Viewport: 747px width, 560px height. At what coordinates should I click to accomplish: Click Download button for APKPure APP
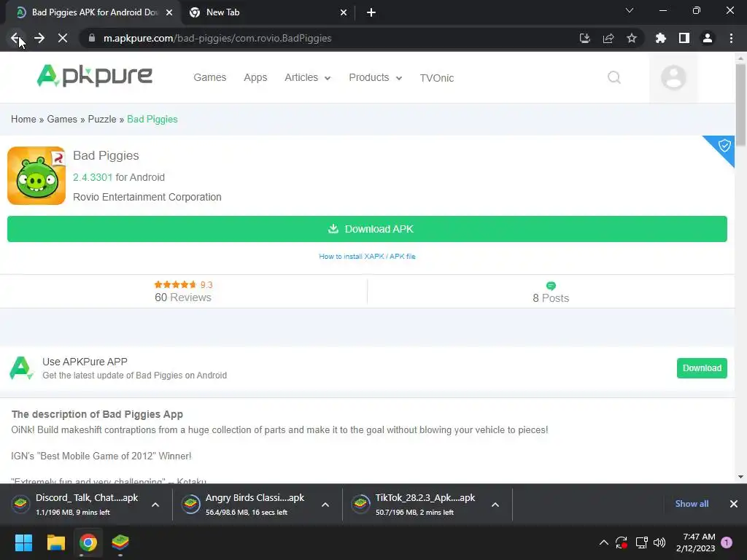702,368
